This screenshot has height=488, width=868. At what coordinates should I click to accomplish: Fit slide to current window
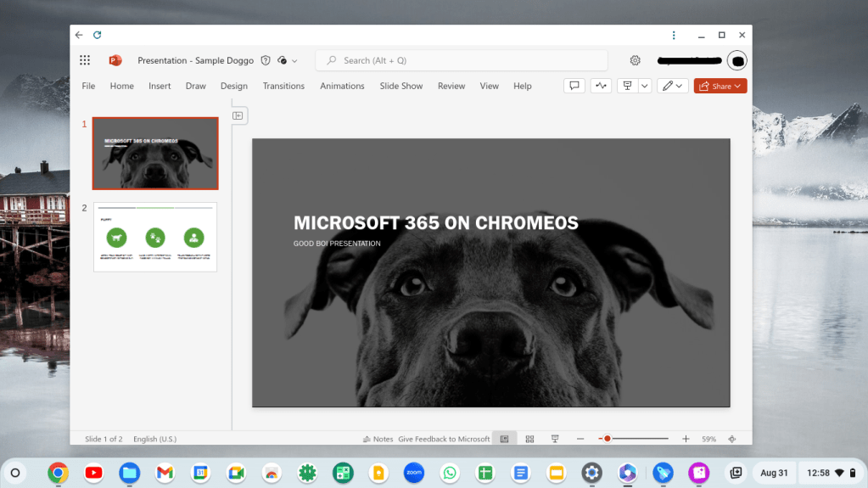point(732,439)
